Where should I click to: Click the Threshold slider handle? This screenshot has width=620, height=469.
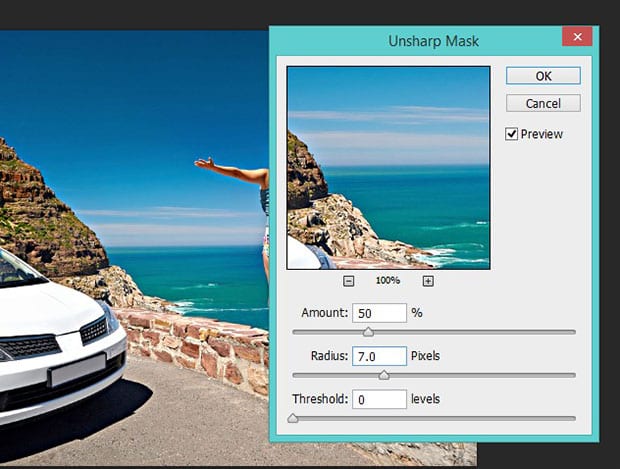(293, 418)
